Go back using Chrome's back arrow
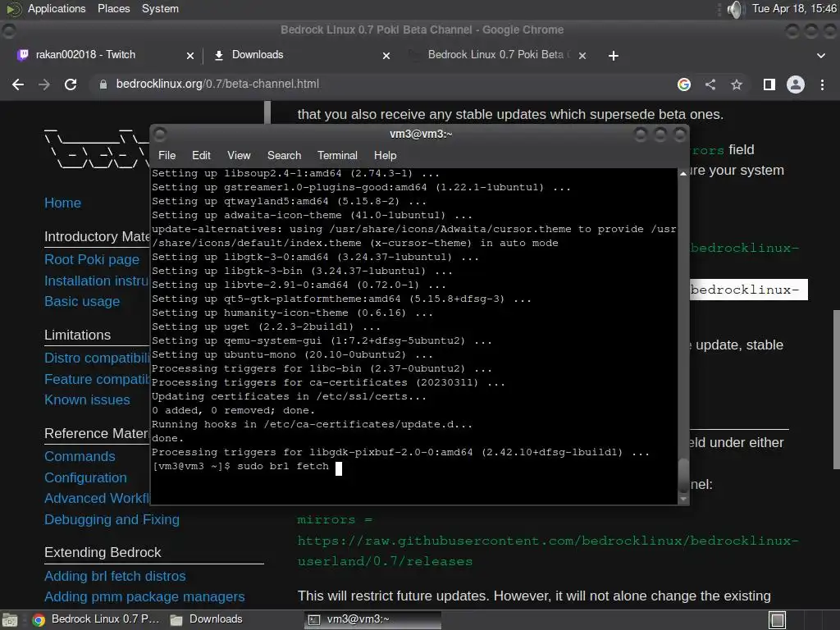The width and height of the screenshot is (840, 630). (18, 84)
